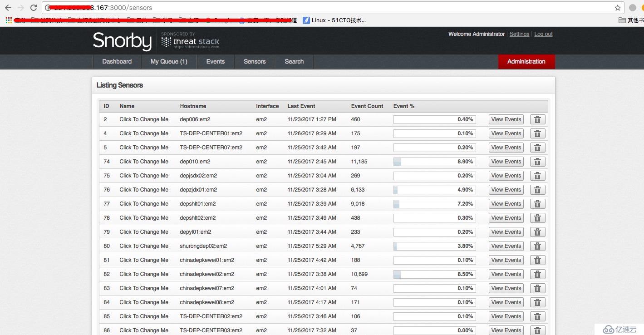
Task: Select the Sensors tab
Action: (255, 62)
